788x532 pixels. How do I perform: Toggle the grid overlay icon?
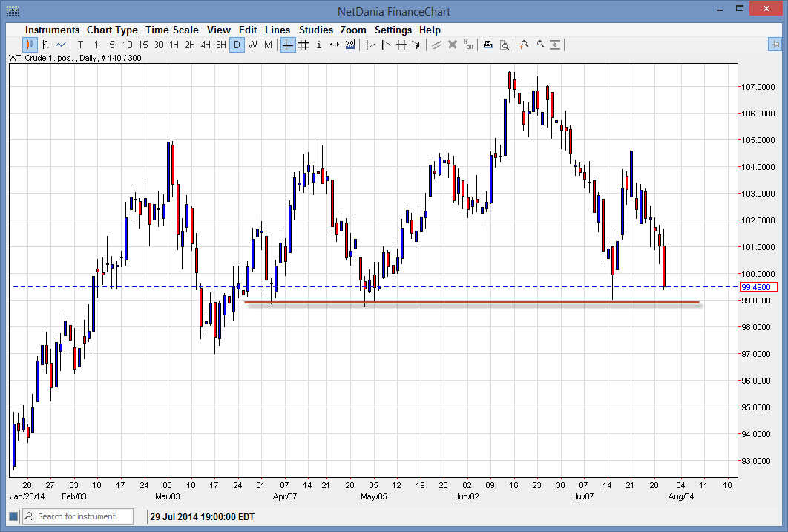[303, 45]
